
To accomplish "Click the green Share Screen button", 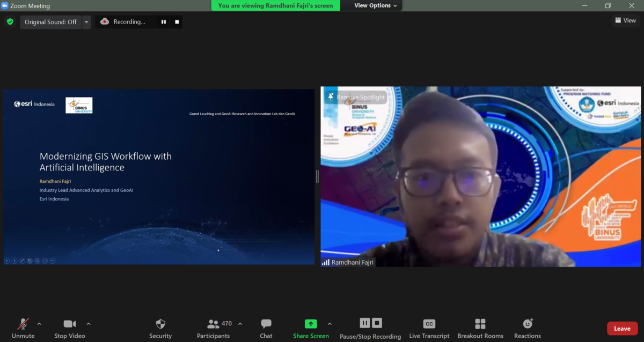I will coord(311,329).
